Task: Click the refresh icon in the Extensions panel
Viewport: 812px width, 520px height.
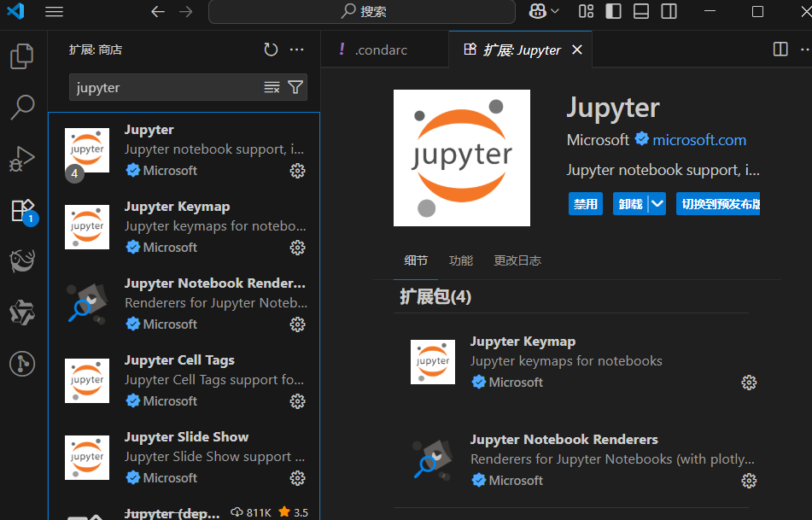Action: tap(271, 50)
